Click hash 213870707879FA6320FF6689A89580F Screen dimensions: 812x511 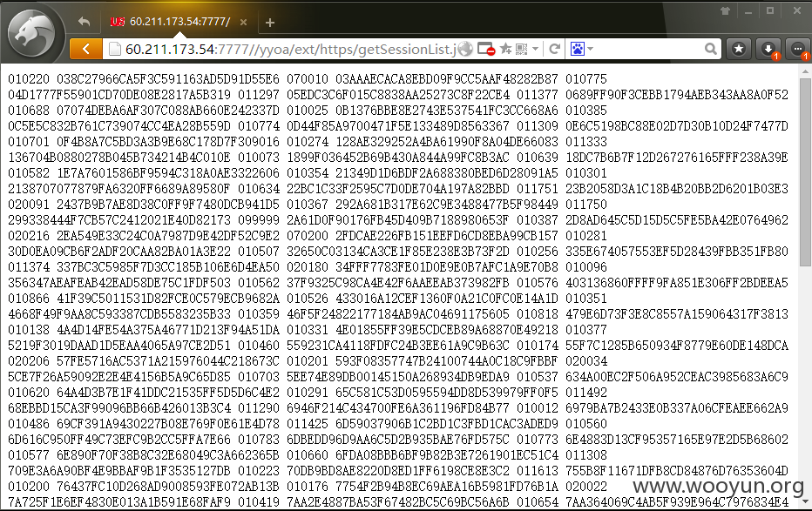tap(119, 189)
